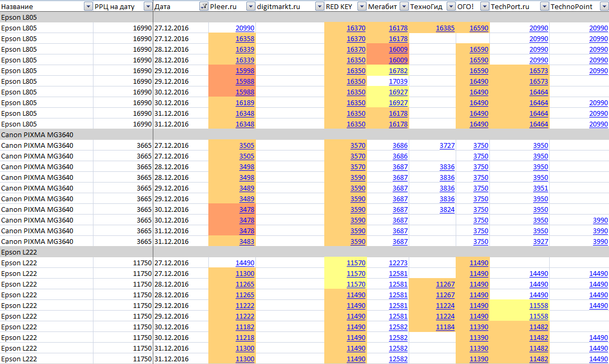Click the 14490 price link under Pleer.ru
This screenshot has height=364, width=609.
point(245,263)
